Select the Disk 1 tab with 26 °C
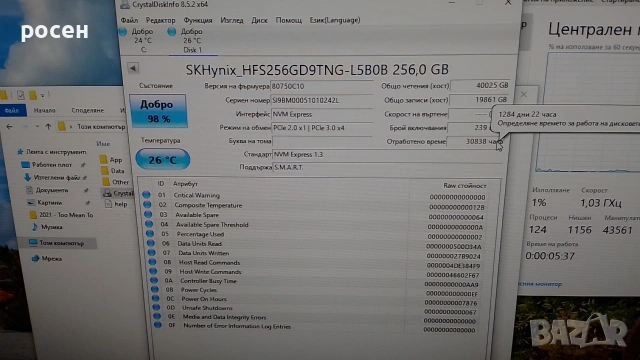 (192, 40)
